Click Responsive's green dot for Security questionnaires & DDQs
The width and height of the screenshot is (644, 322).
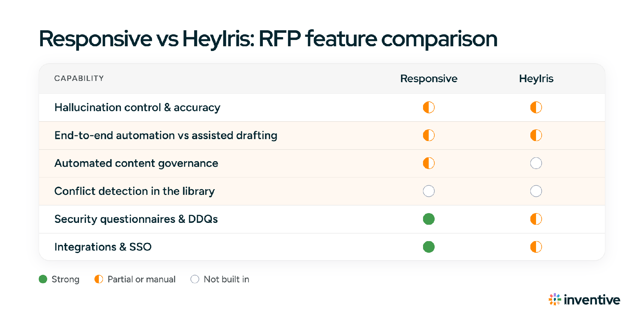pyautogui.click(x=428, y=219)
